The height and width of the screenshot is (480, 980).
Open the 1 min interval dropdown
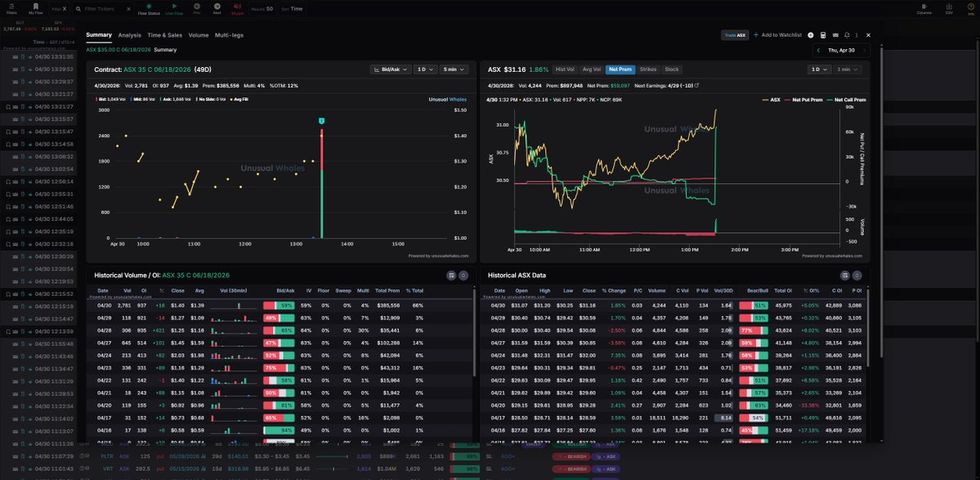pos(847,70)
